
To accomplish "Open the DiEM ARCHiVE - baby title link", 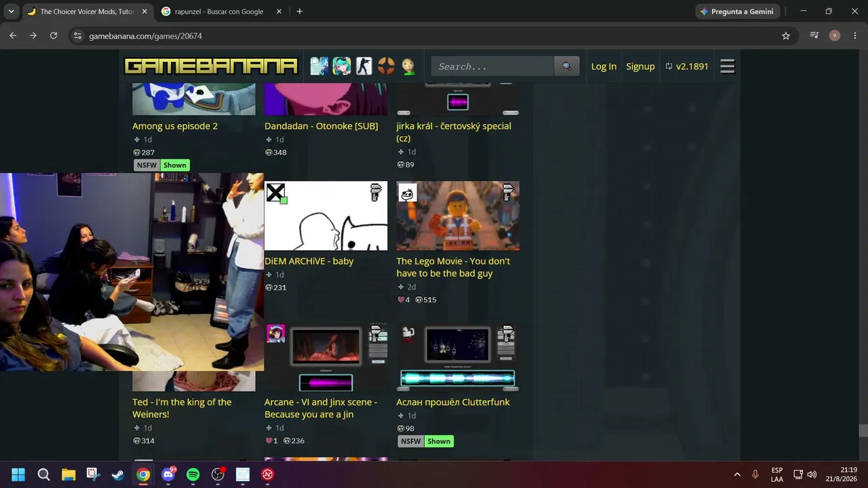I will click(x=309, y=261).
